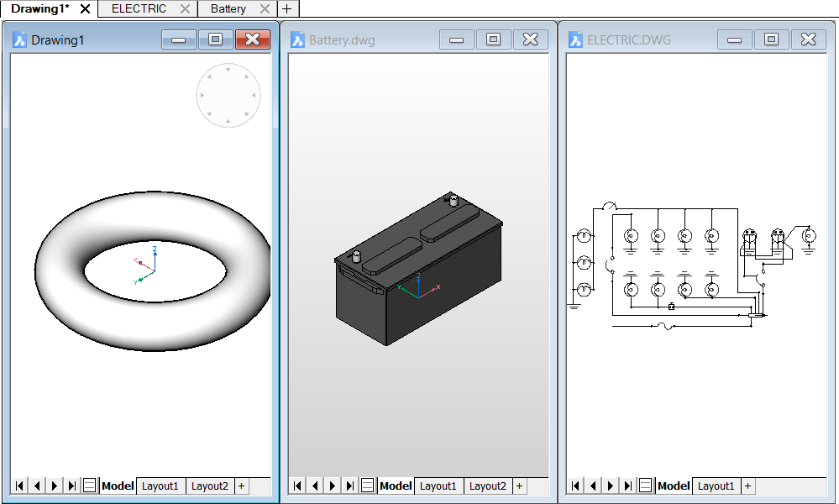Maximize the ELECTRIC.DWG window
The image size is (839, 504).
point(771,39)
